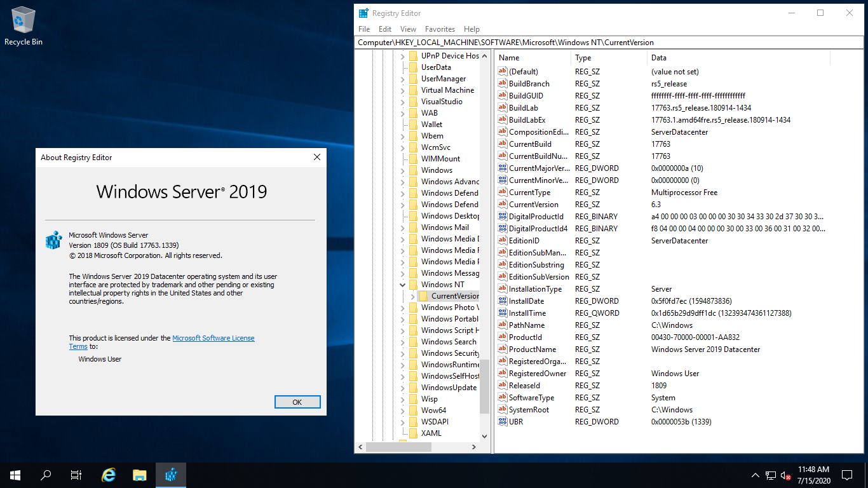Click the CurrentVersion folder icon
This screenshot has height=488, width=868.
[x=423, y=296]
